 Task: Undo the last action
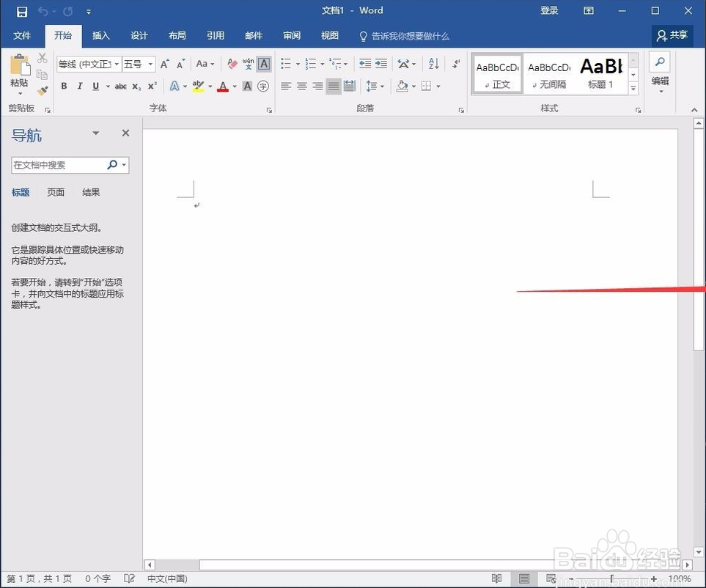pos(43,11)
